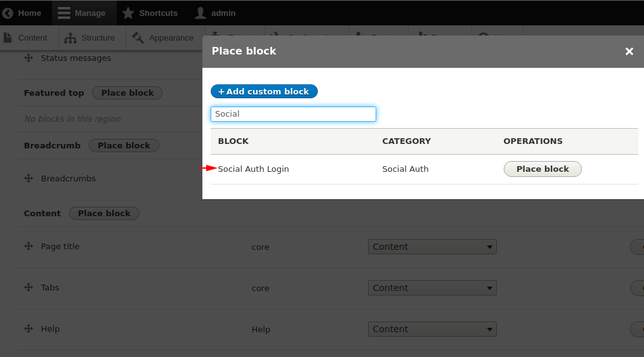This screenshot has height=357, width=644.
Task: Click the Breadcrumbs block name
Action: tap(68, 179)
